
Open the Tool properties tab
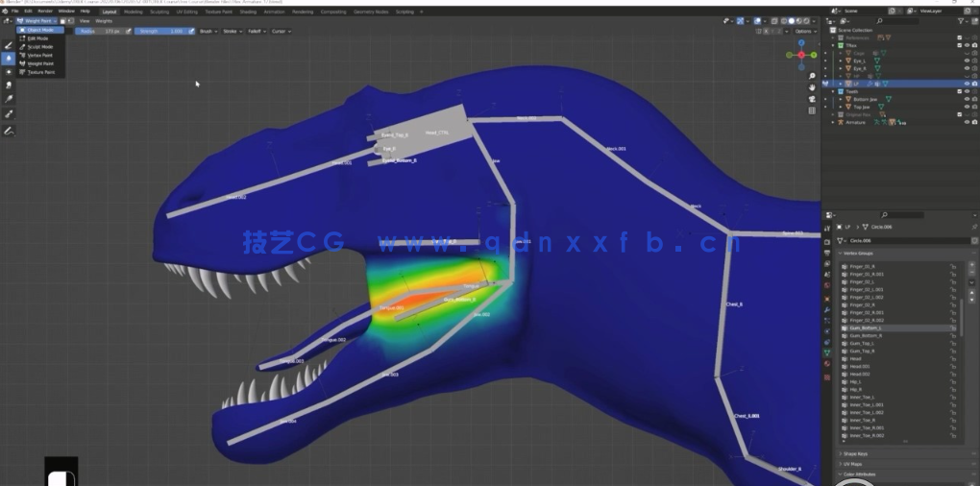pos(827,230)
